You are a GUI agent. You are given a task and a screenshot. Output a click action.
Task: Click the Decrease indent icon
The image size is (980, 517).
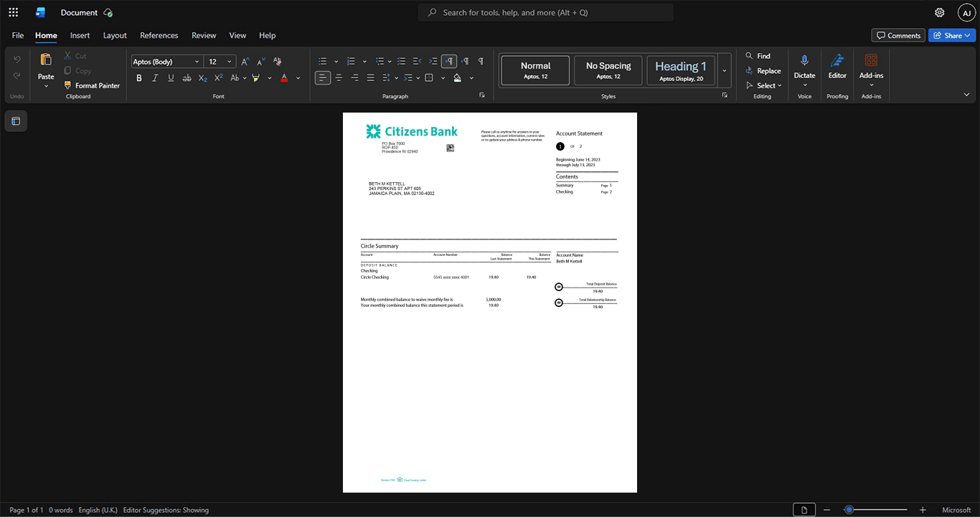click(x=418, y=62)
